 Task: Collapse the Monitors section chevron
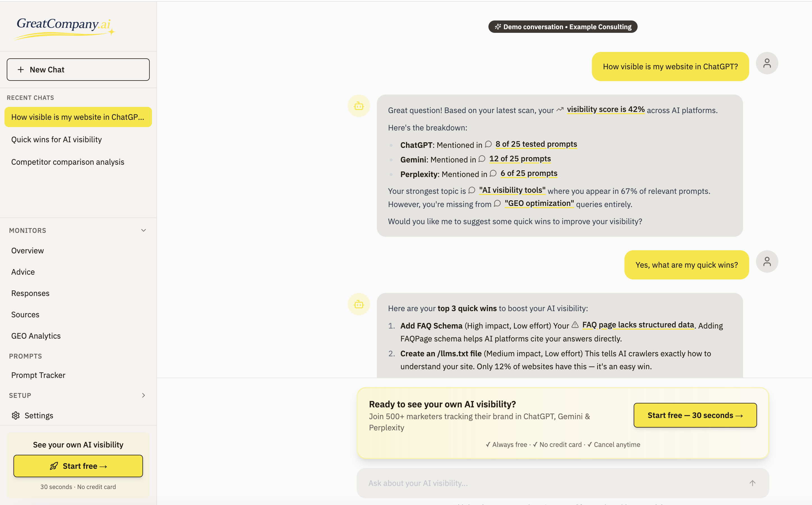[144, 230]
